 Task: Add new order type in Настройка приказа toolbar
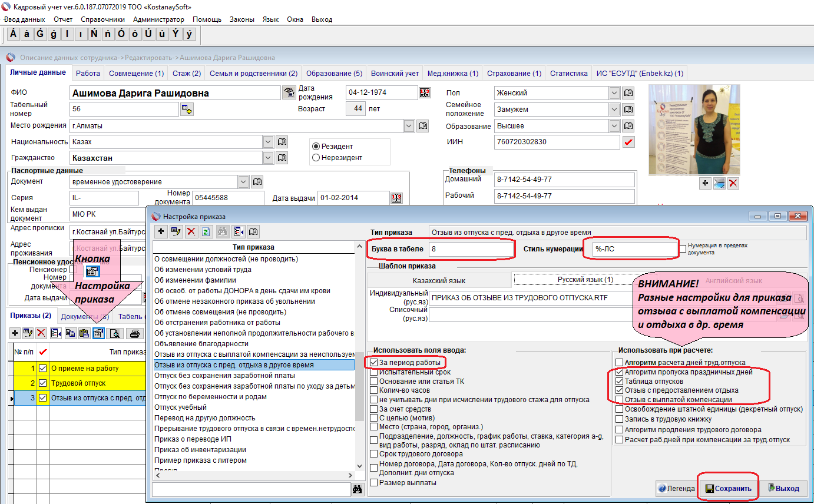[160, 231]
